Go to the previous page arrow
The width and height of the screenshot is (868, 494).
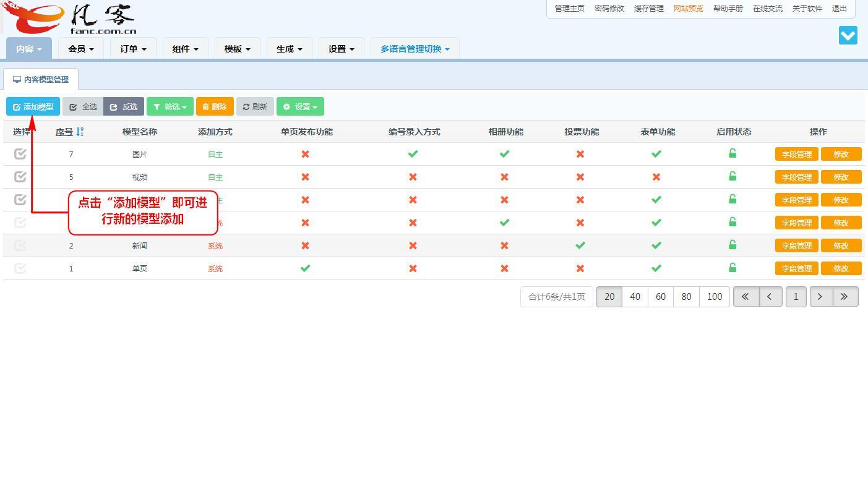click(x=770, y=297)
